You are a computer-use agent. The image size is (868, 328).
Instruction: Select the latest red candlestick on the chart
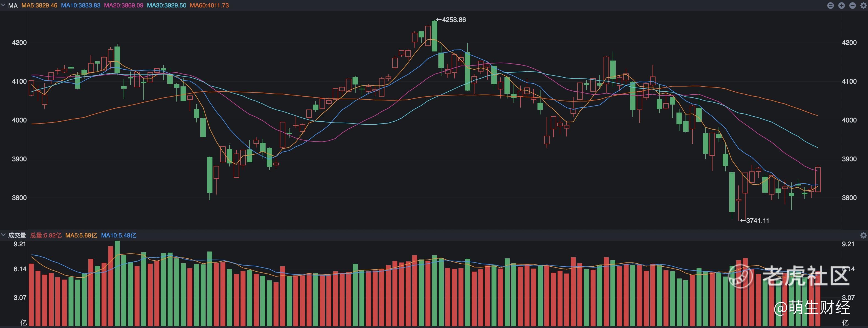pyautogui.click(x=818, y=179)
